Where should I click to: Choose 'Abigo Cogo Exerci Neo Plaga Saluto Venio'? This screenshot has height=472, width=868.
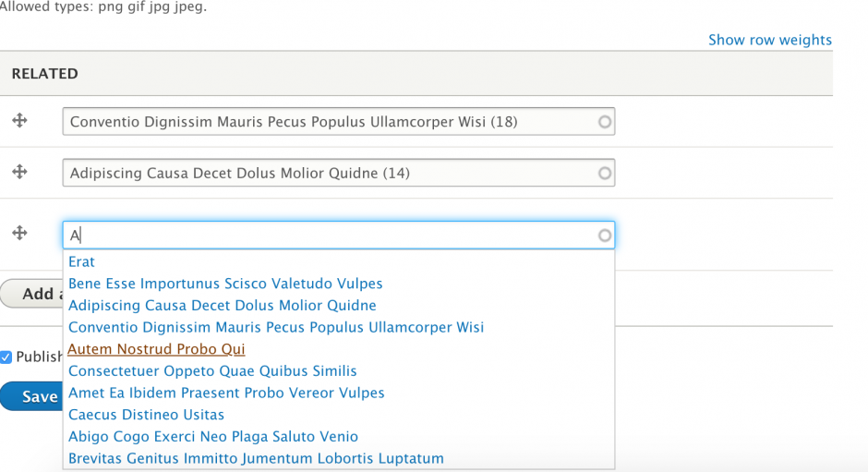(213, 436)
